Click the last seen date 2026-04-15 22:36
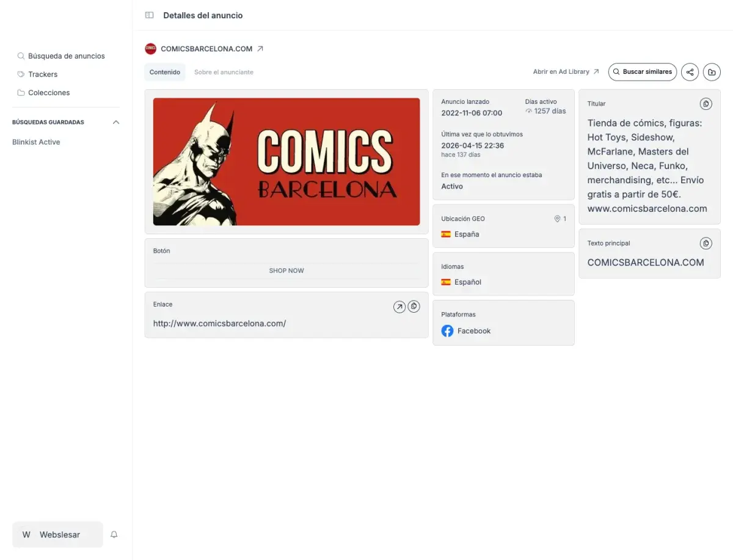733x560 pixels. (472, 145)
